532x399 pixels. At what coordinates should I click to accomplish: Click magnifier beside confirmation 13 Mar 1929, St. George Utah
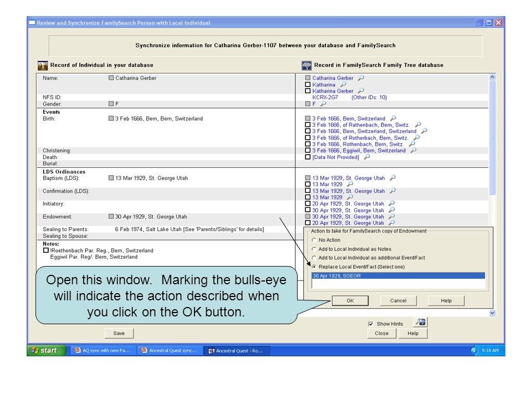[x=392, y=191]
